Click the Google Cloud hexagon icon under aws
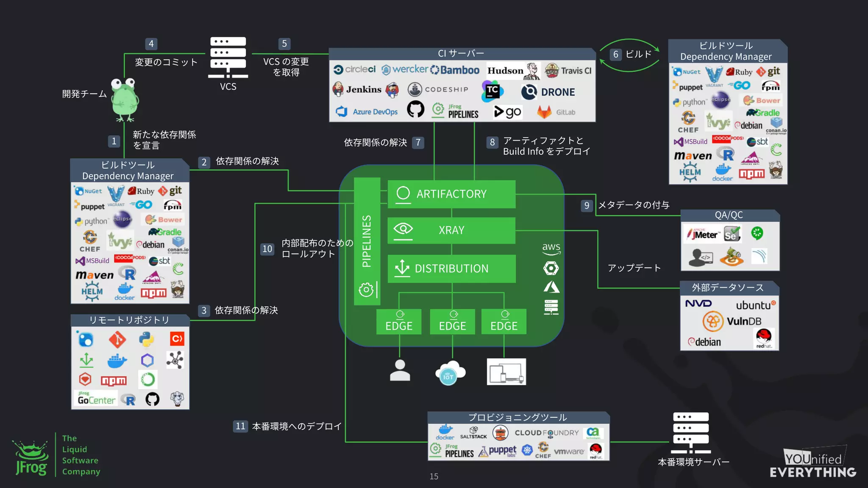 click(x=551, y=268)
